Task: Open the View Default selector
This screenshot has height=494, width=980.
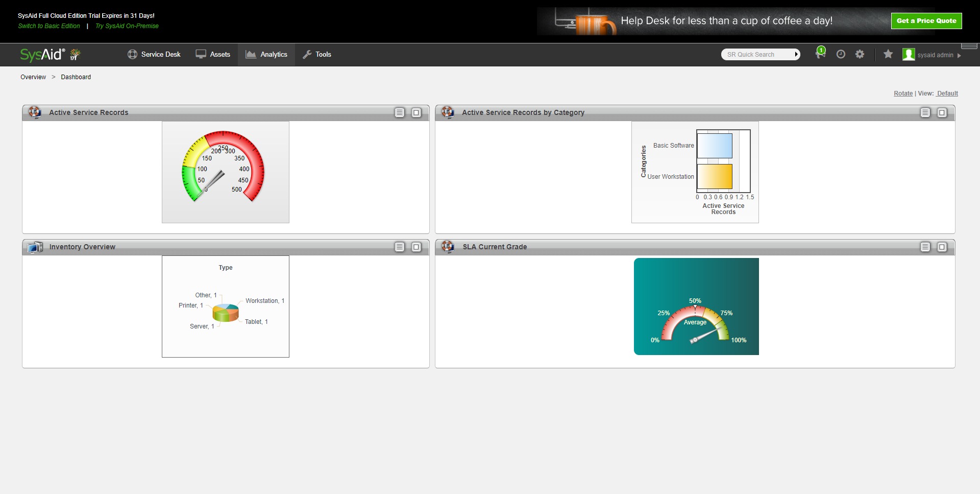Action: click(947, 93)
